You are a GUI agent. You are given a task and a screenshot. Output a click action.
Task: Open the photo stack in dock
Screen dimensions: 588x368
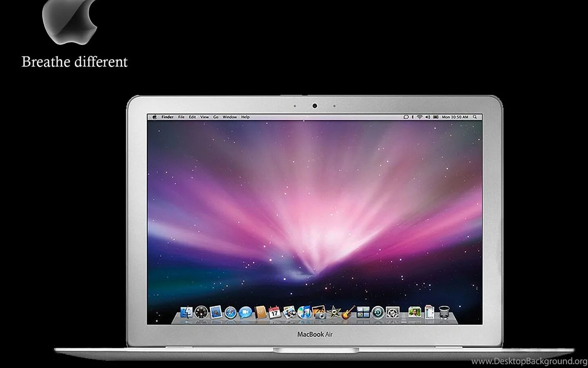click(414, 312)
